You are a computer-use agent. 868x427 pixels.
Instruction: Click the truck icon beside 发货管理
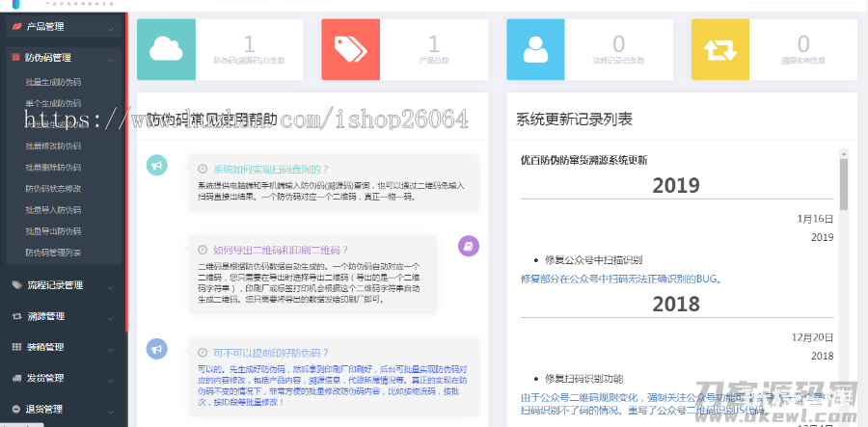click(x=16, y=379)
